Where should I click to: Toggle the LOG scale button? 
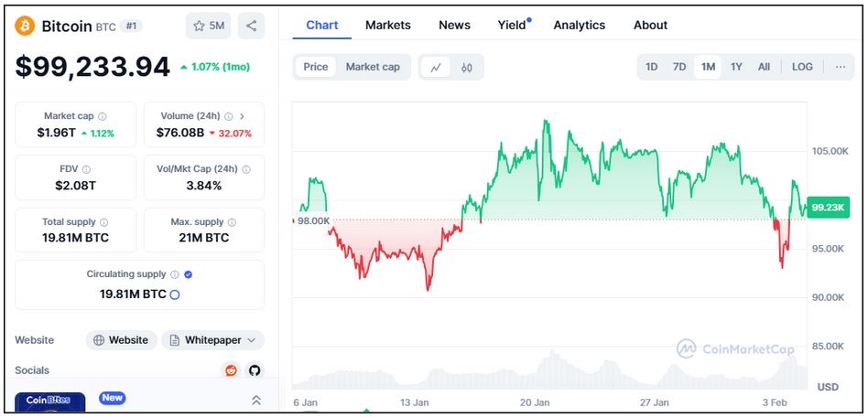point(802,67)
